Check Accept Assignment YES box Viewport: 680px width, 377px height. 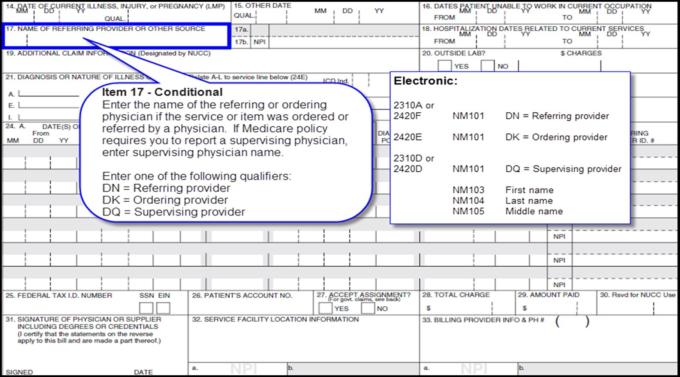pyautogui.click(x=325, y=308)
